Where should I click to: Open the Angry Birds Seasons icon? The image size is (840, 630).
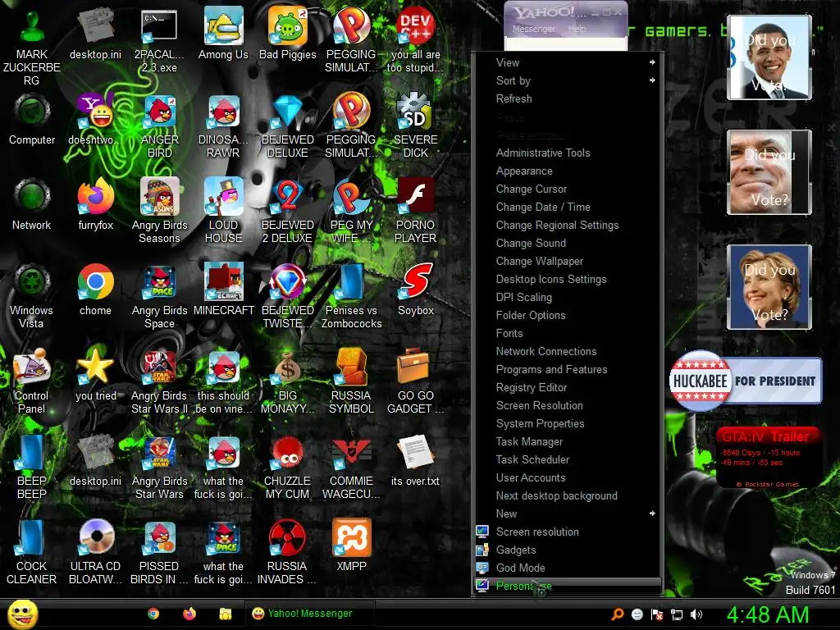(160, 211)
